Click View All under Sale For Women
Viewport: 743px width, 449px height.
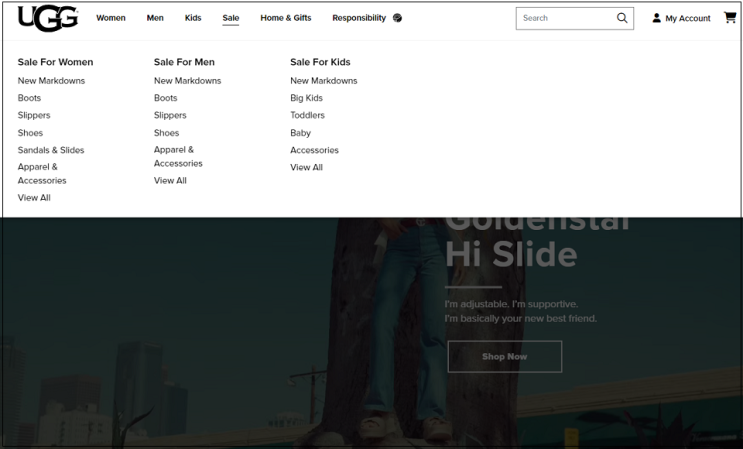tap(34, 198)
